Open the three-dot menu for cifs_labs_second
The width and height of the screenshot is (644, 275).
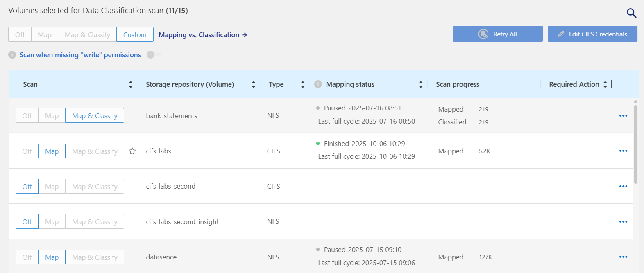tap(623, 187)
